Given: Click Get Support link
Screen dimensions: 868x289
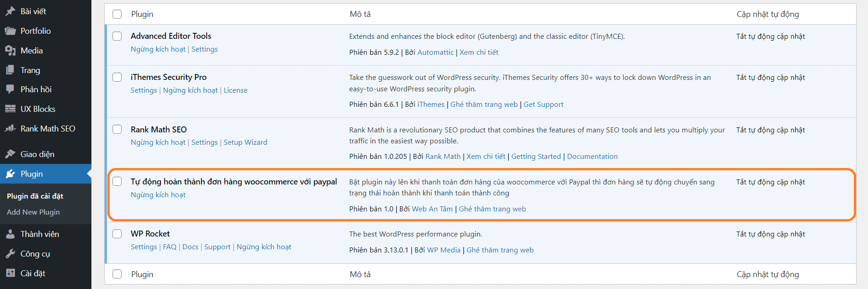Looking at the screenshot, I should 543,105.
